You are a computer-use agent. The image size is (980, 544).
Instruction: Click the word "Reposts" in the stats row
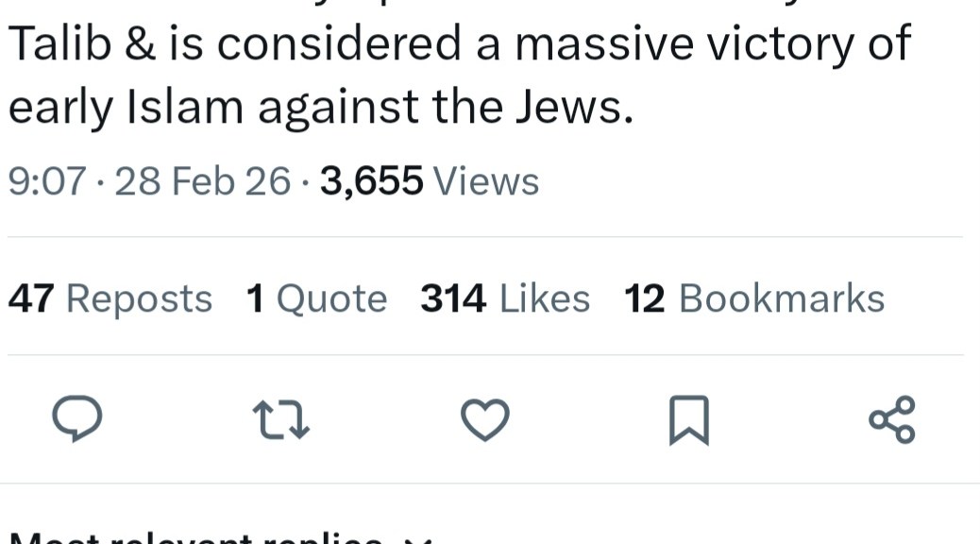(139, 298)
